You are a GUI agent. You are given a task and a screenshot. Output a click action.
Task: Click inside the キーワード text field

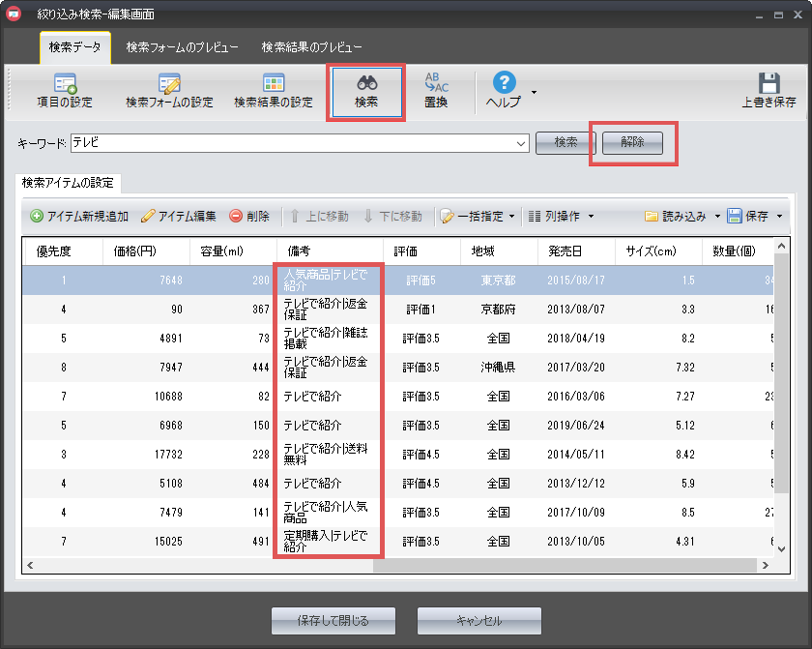coord(290,143)
